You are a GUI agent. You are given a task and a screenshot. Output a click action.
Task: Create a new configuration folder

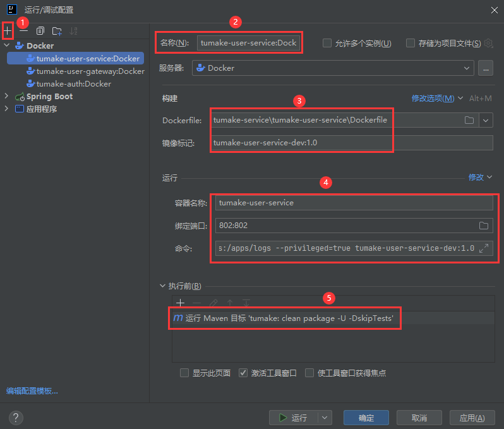57,31
